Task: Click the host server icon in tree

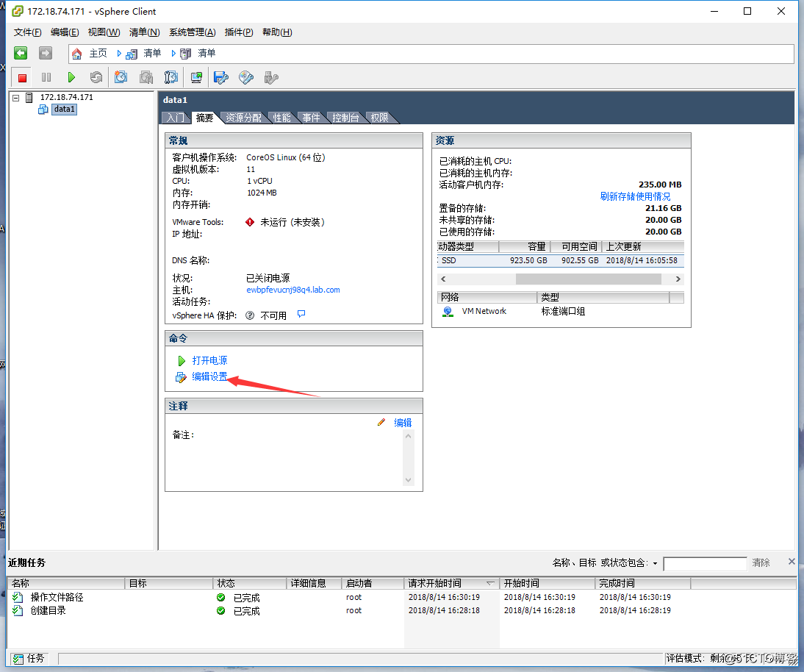Action: coord(29,98)
